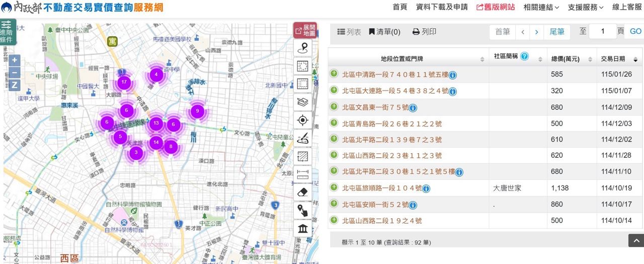Click the page number input field

(602, 32)
